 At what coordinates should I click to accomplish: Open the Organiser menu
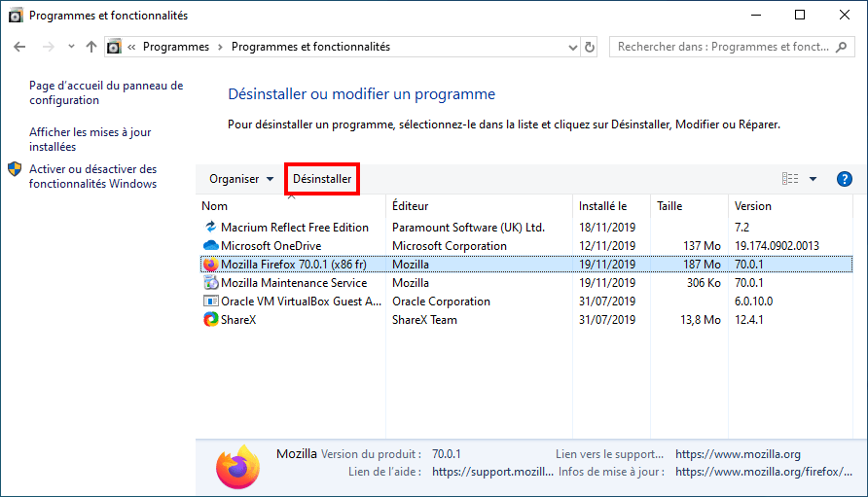[241, 179]
